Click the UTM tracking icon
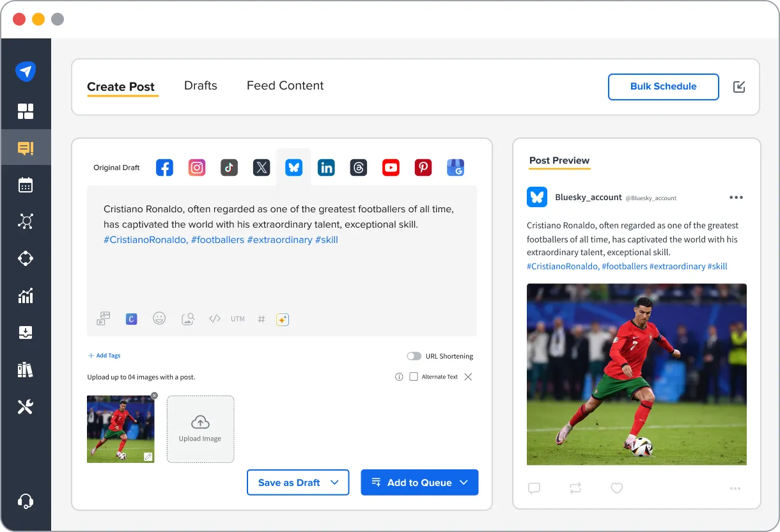 tap(237, 318)
